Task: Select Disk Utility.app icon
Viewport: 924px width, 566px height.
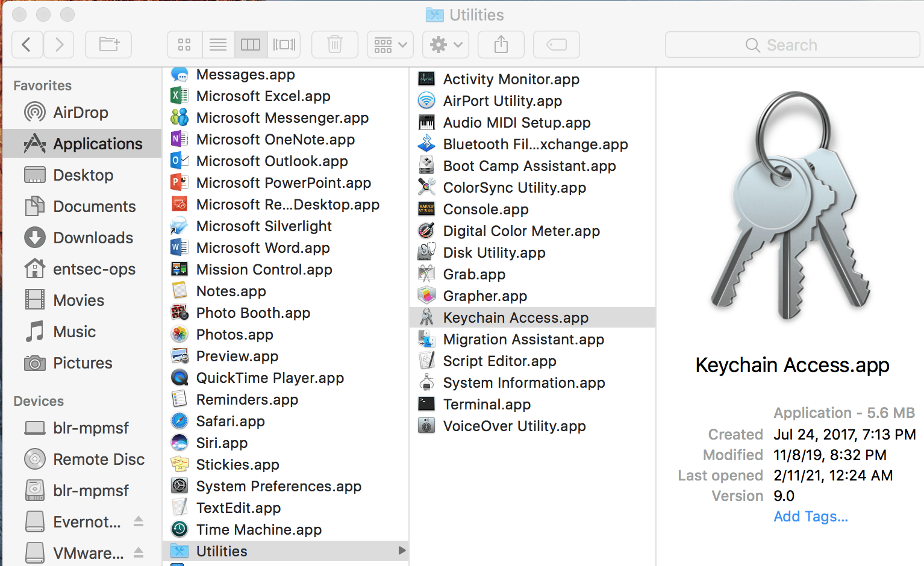Action: pyautogui.click(x=426, y=253)
